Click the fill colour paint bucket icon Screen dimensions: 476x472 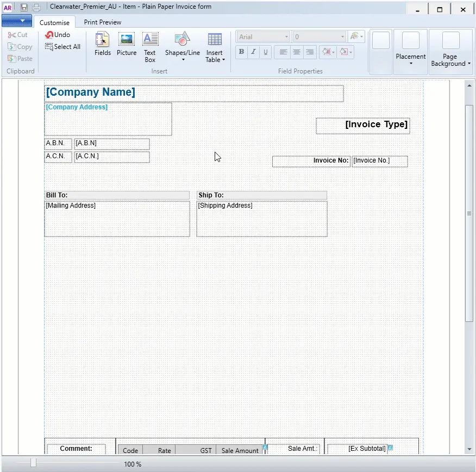point(327,52)
